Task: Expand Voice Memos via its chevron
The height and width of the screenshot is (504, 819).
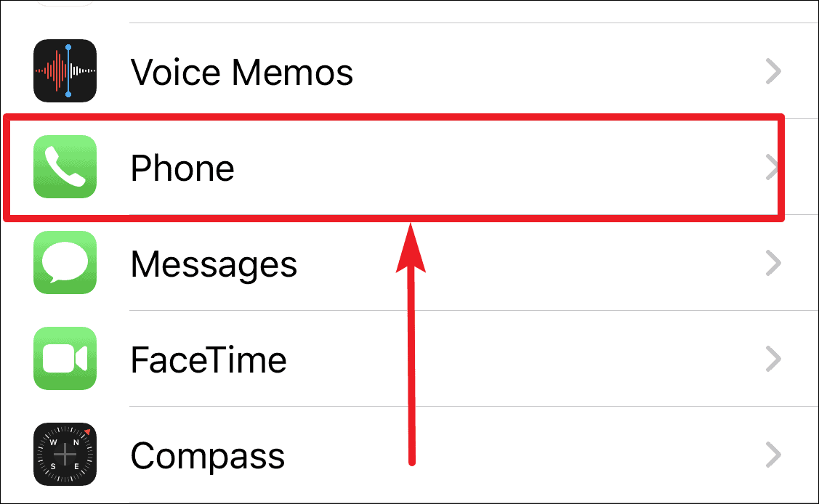Action: (773, 71)
